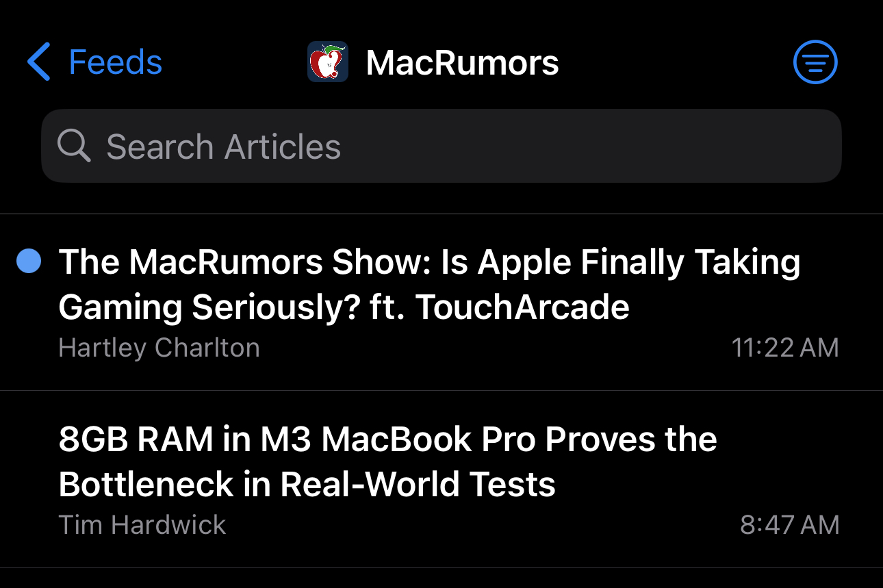
Task: Open The MacRumors Show gaming article
Action: pyautogui.click(x=441, y=303)
